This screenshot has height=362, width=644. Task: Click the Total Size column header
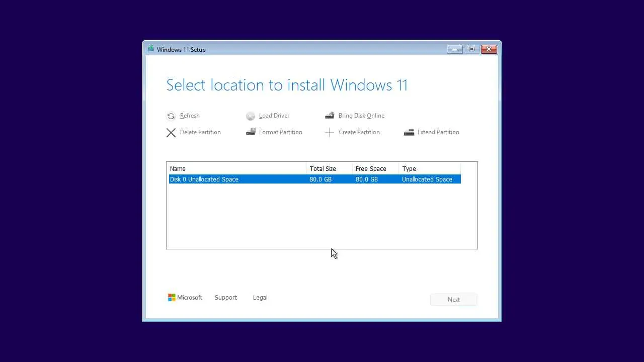tap(330, 168)
